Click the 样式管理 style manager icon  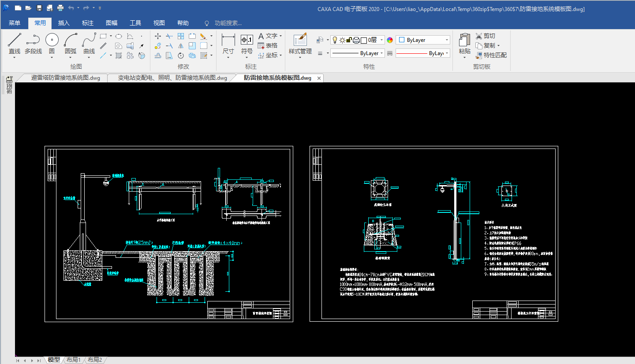point(300,44)
